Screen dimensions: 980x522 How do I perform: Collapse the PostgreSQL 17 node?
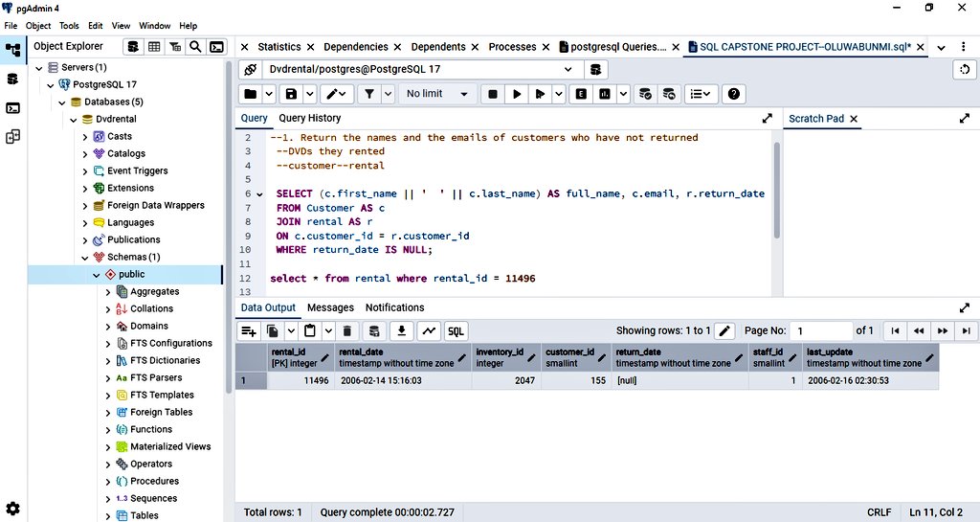click(x=51, y=85)
